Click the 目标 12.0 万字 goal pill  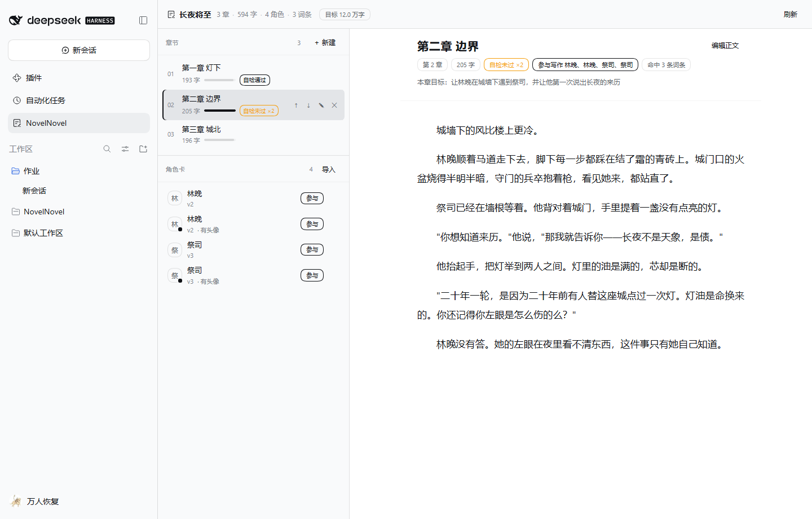point(345,15)
